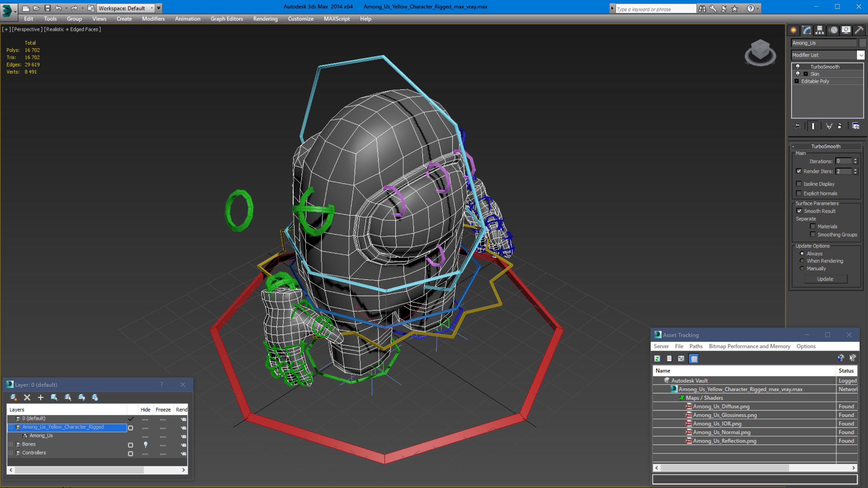Open the Rendering menu

tap(266, 19)
